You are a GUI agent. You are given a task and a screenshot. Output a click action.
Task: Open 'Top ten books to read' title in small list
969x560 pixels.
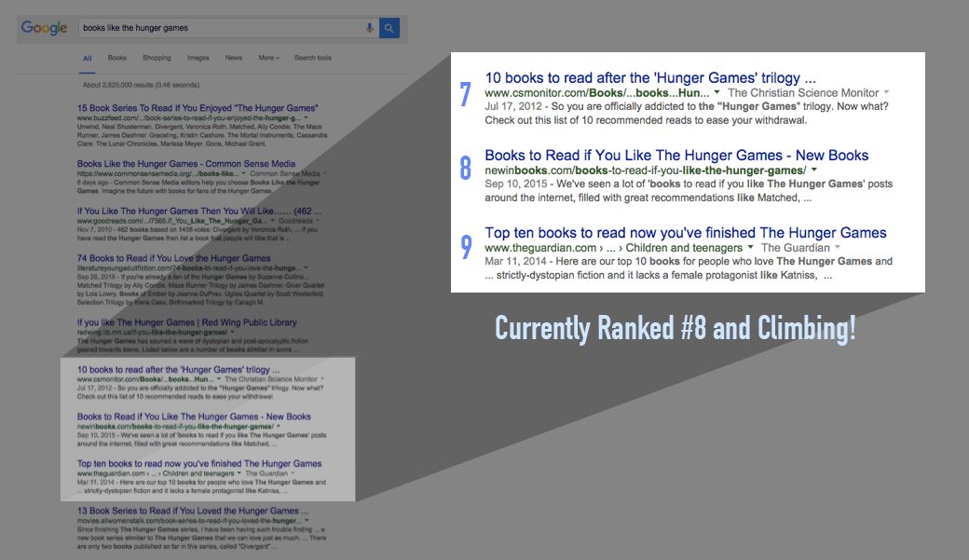tap(199, 464)
